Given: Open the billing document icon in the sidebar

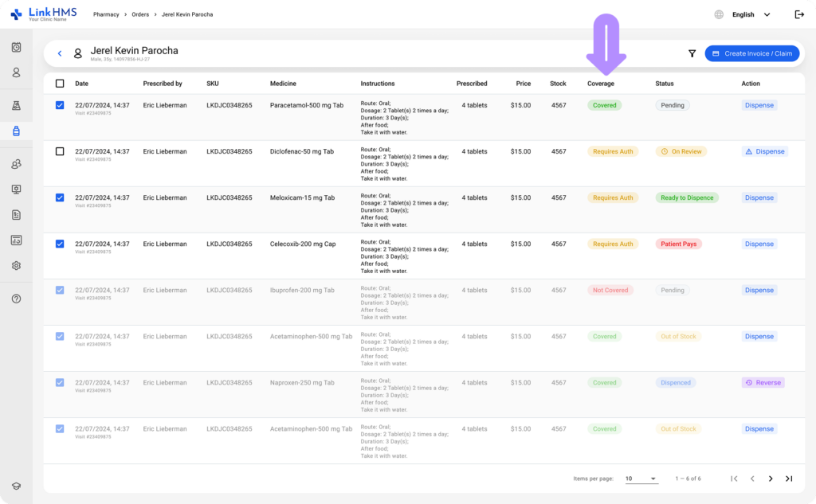Looking at the screenshot, I should pyautogui.click(x=16, y=215).
